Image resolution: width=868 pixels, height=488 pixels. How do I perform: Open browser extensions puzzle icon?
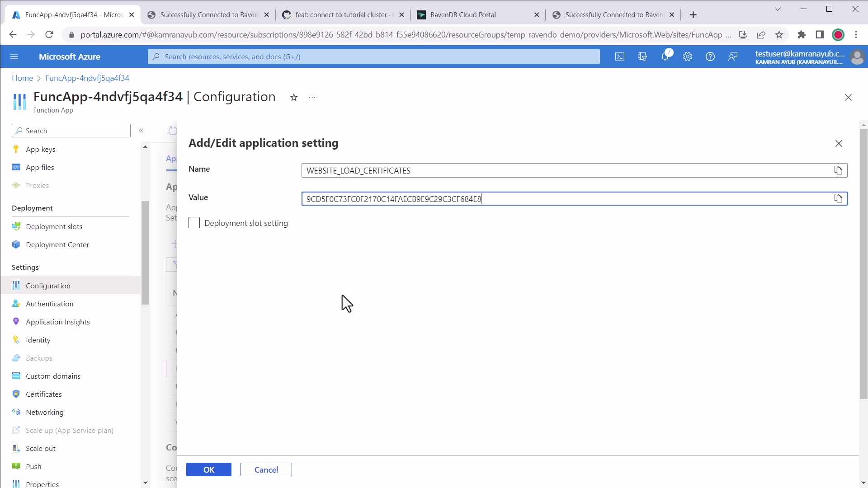802,35
